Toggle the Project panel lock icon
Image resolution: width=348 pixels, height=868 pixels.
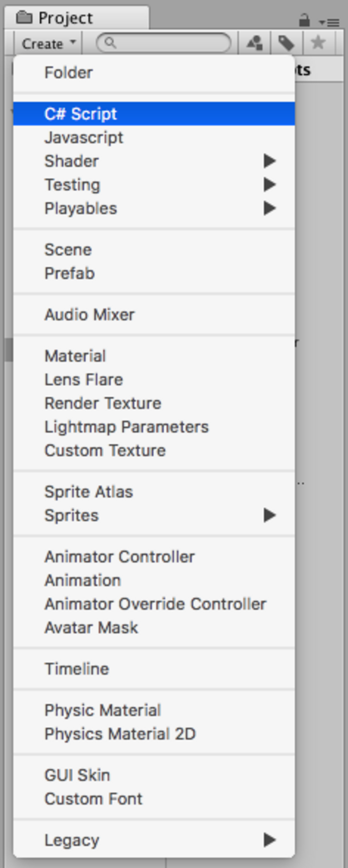coord(304,20)
